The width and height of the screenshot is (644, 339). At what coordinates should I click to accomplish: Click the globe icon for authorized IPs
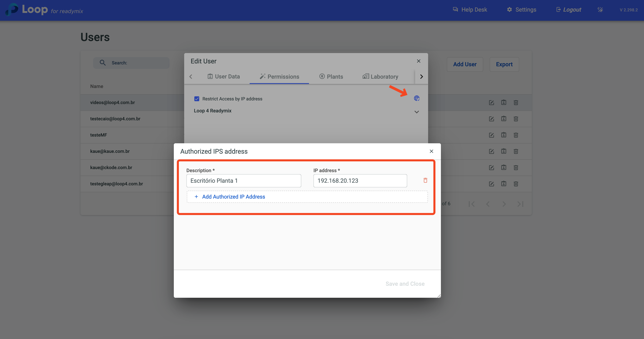coord(417,98)
